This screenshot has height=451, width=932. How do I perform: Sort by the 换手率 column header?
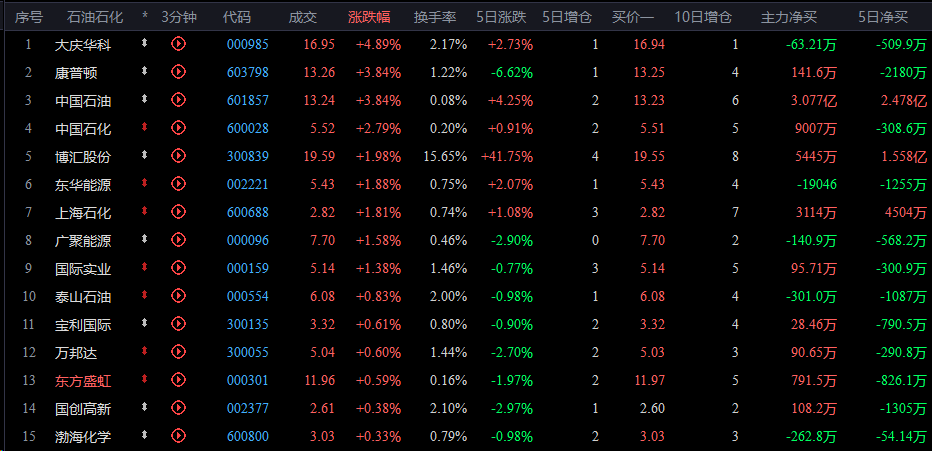point(435,17)
